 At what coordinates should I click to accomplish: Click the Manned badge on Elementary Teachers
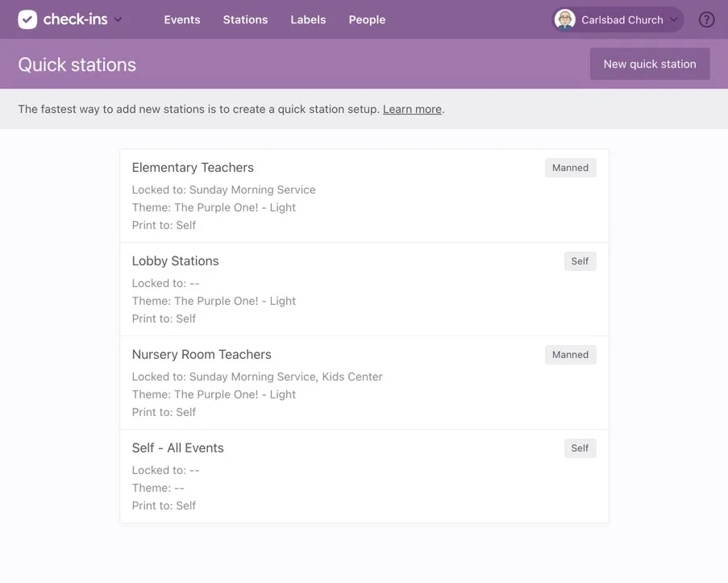570,168
